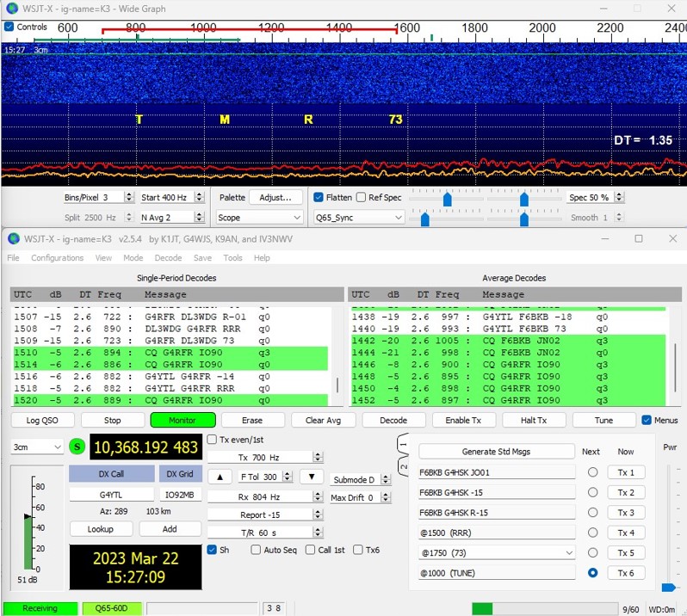Increase Tx 700 Hz spinner value

tap(319, 453)
